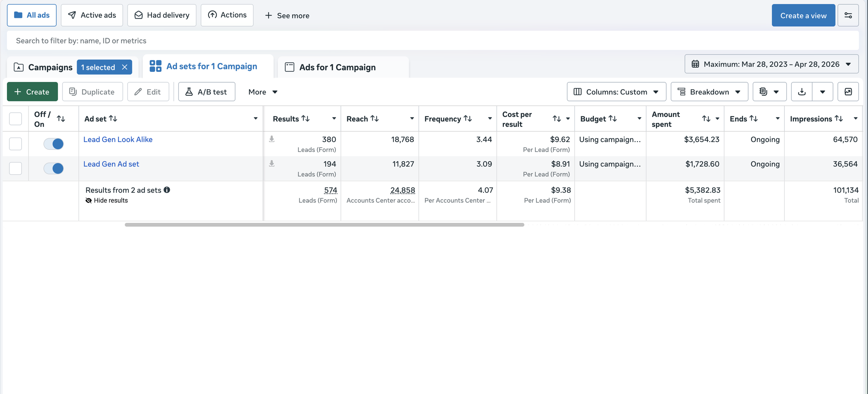Image resolution: width=868 pixels, height=394 pixels.
Task: Turn off Lead Gen Ad set toggle
Action: [x=53, y=168]
